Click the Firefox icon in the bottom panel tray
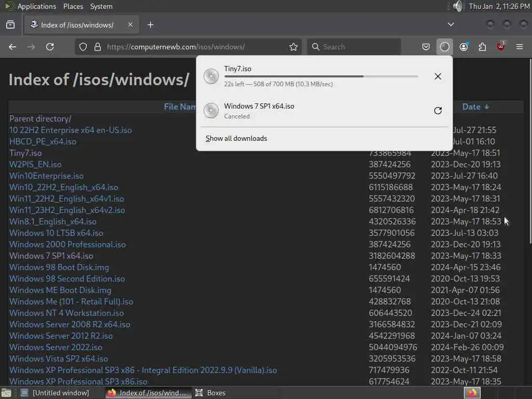 click(472, 393)
